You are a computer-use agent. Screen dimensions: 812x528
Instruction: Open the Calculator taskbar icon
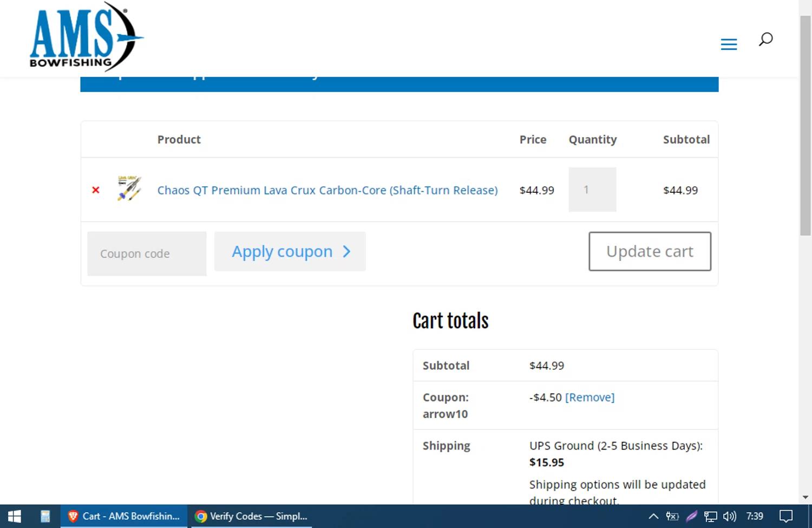point(45,516)
